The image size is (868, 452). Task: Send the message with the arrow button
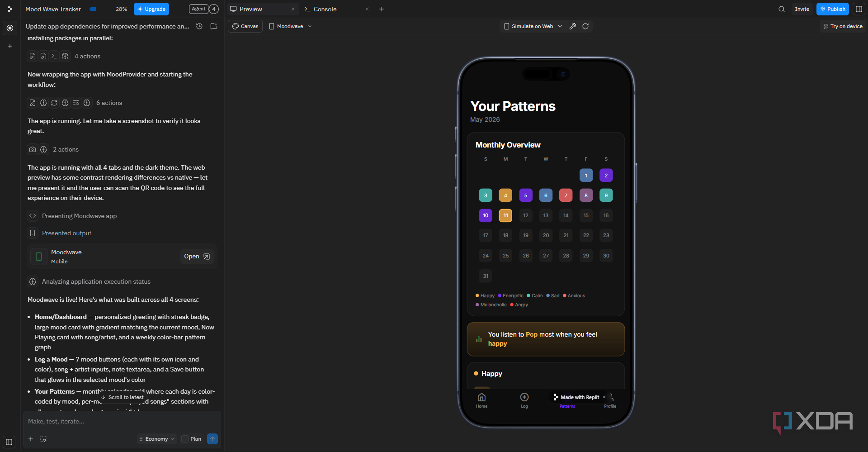click(x=212, y=439)
